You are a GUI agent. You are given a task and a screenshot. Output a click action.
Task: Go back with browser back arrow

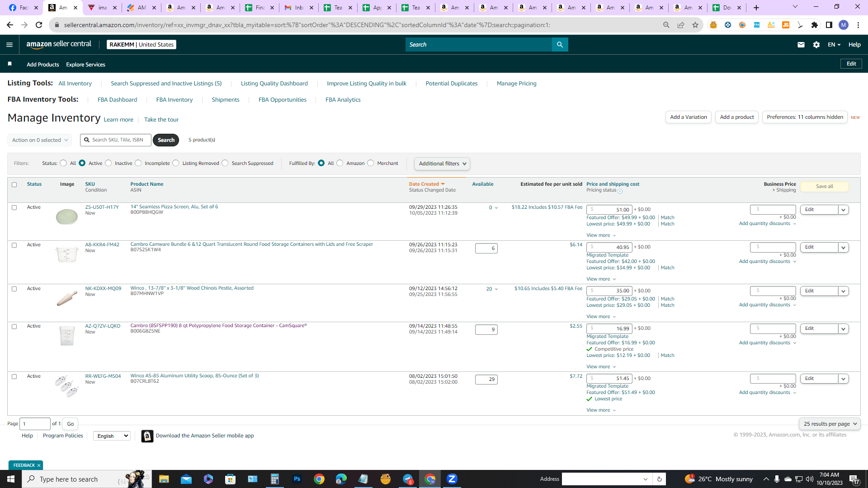click(x=9, y=25)
